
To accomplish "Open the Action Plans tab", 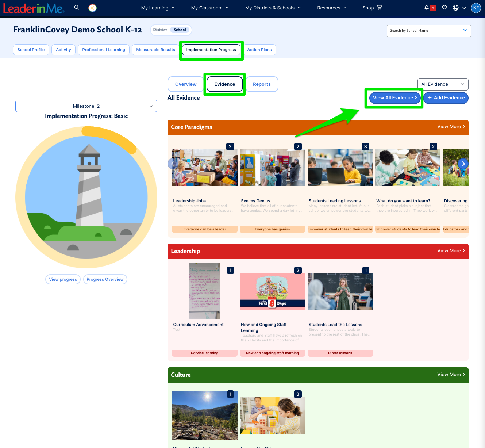I will click(x=259, y=50).
